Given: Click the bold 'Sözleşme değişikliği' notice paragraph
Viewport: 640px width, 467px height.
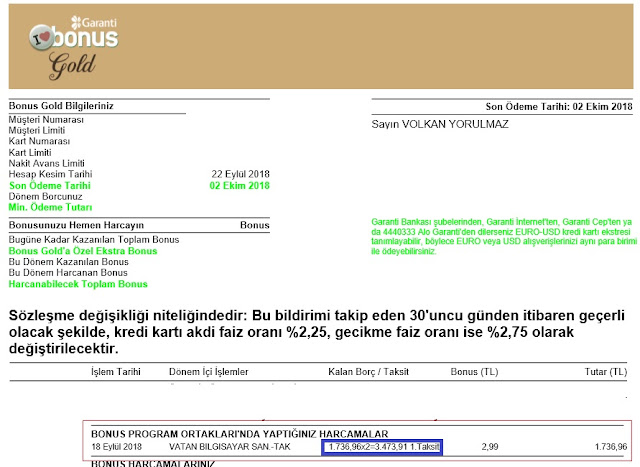Looking at the screenshot, I should (x=317, y=332).
